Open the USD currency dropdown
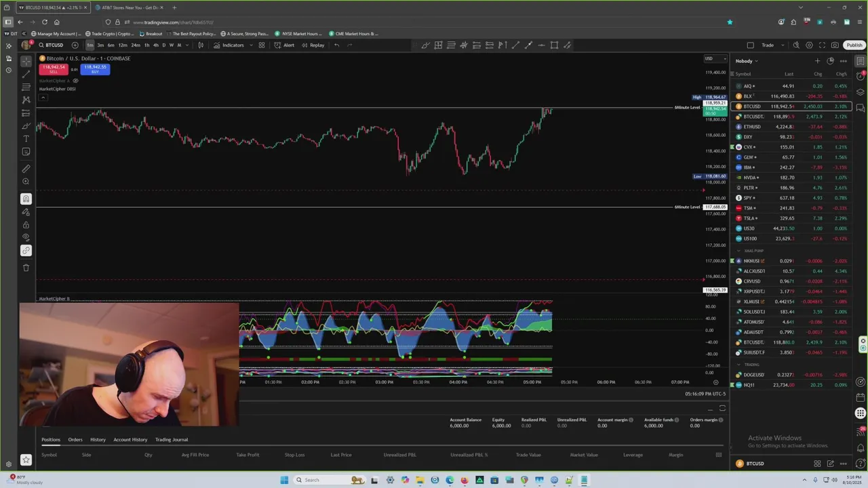The image size is (868, 488). (x=715, y=58)
